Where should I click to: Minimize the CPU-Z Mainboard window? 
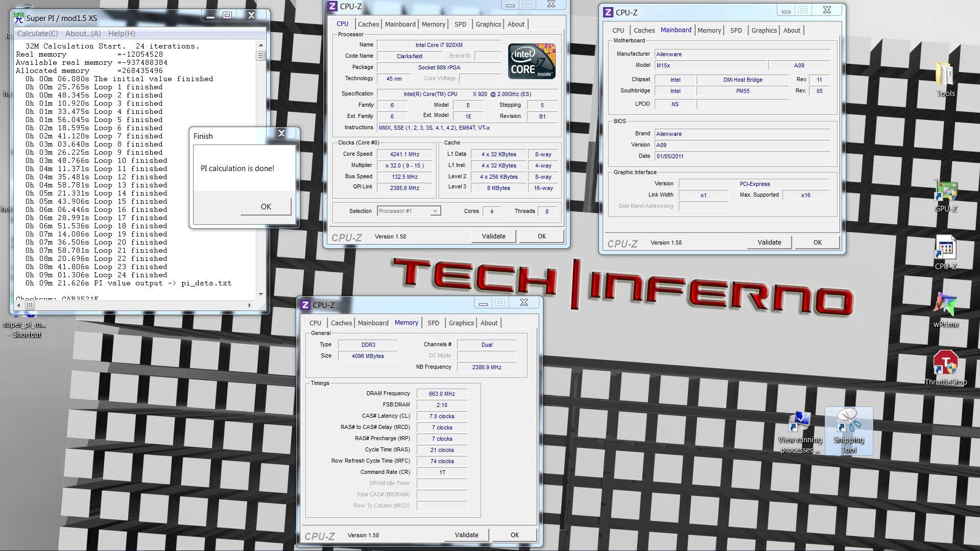786,10
